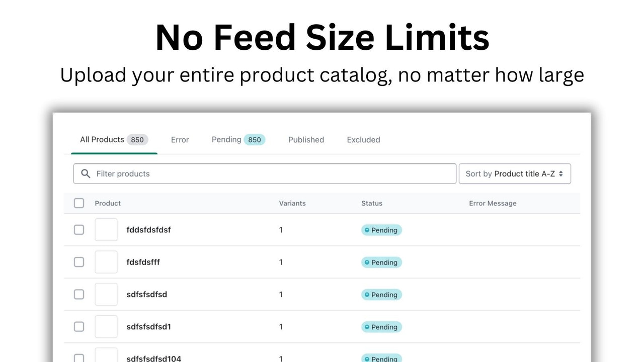Check the checkbox for product fddsfsfdsf
Screen dimensions: 644x362
tap(79, 230)
